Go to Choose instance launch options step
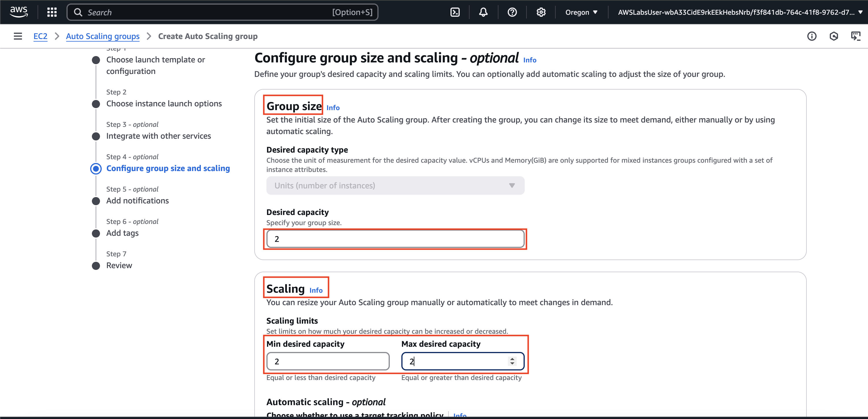 click(x=164, y=103)
